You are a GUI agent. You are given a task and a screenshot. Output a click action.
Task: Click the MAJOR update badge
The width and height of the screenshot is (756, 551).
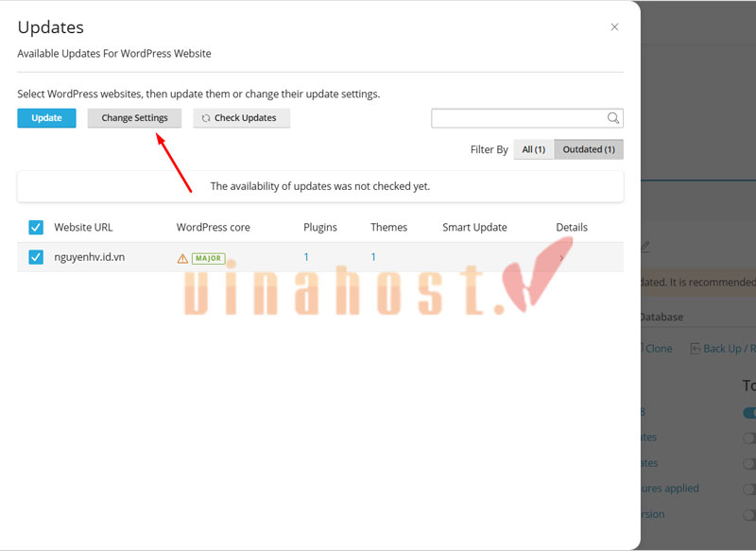(x=208, y=258)
